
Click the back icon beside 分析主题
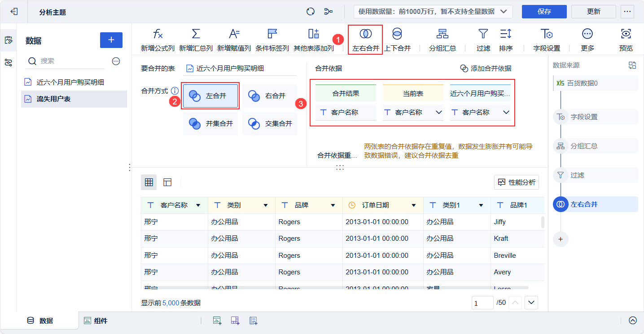point(14,12)
